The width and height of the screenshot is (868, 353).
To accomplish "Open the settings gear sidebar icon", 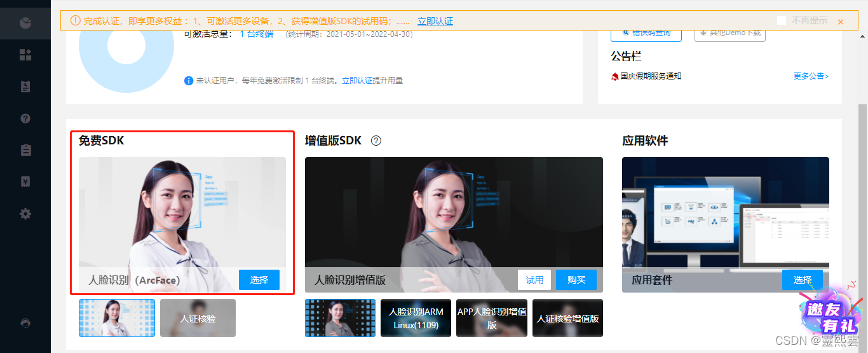I will [25, 214].
